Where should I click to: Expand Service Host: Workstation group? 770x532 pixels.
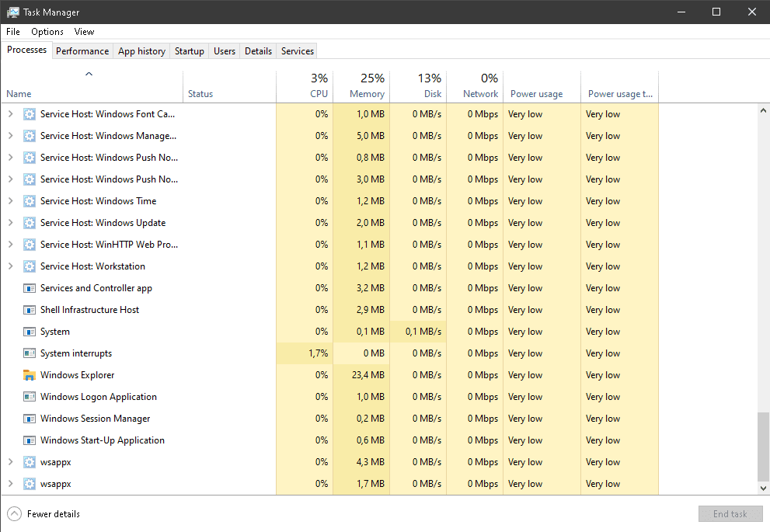[10, 266]
